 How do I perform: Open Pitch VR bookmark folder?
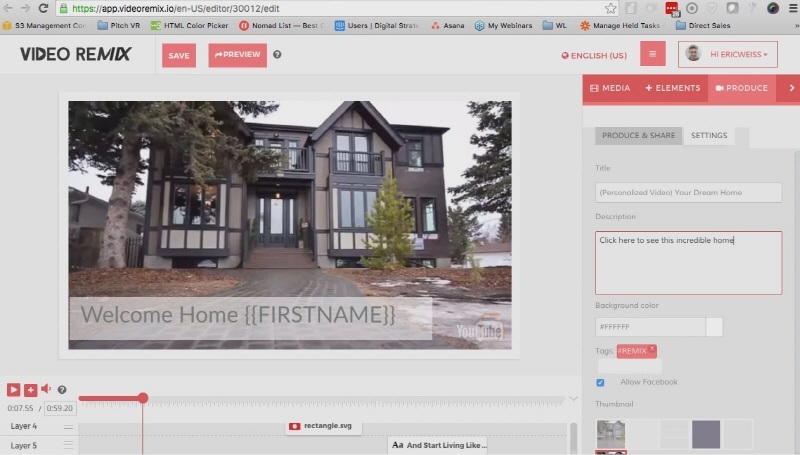118,26
